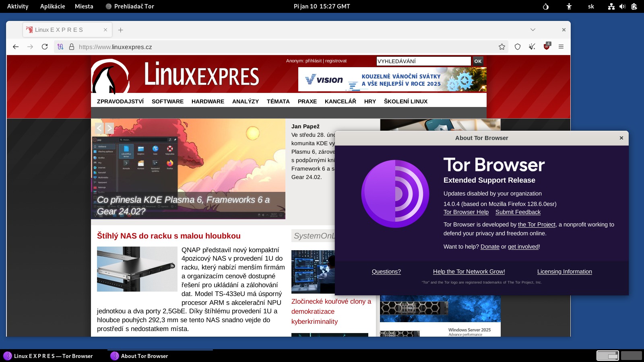This screenshot has height=362, width=644.
Task: Click the New Identity broom icon
Action: pyautogui.click(x=532, y=47)
